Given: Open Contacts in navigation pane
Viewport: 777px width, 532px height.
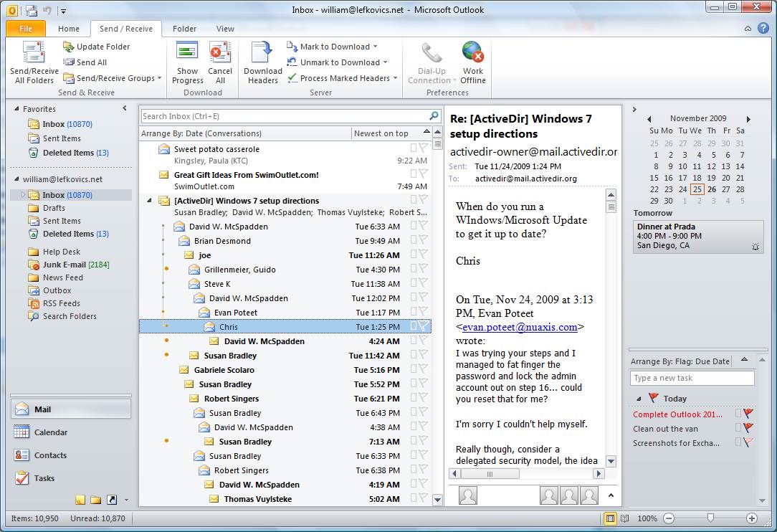Looking at the screenshot, I should click(x=71, y=455).
